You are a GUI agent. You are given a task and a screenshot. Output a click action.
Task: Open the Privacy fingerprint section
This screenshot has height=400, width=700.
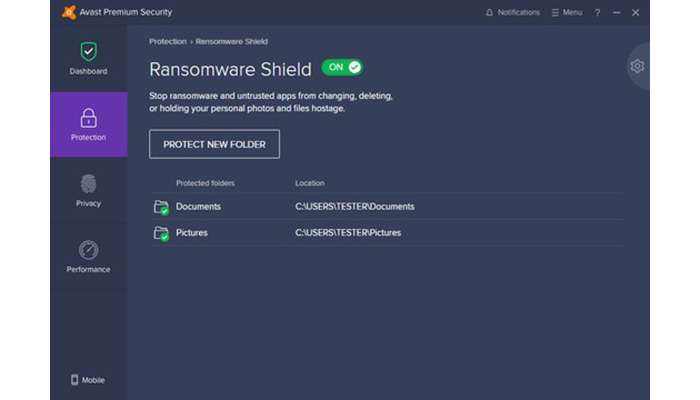coord(88,184)
